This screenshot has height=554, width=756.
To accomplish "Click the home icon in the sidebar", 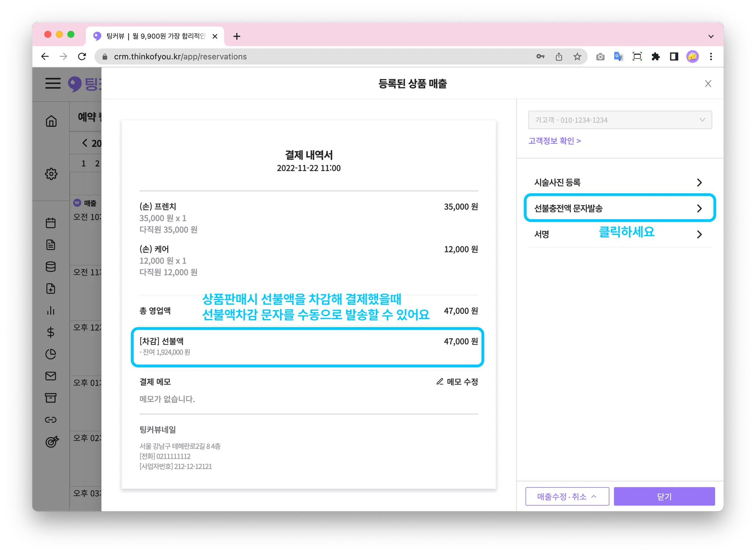I will tap(51, 121).
